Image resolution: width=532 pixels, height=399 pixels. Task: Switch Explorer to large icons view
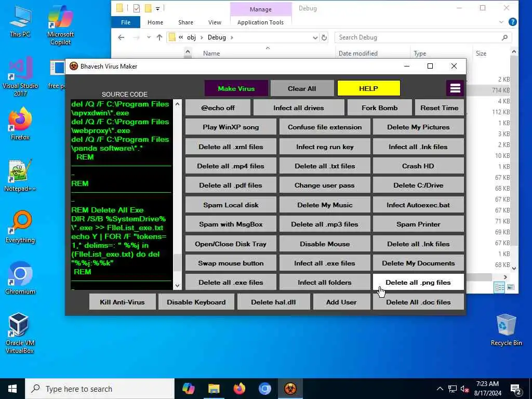[511, 287]
